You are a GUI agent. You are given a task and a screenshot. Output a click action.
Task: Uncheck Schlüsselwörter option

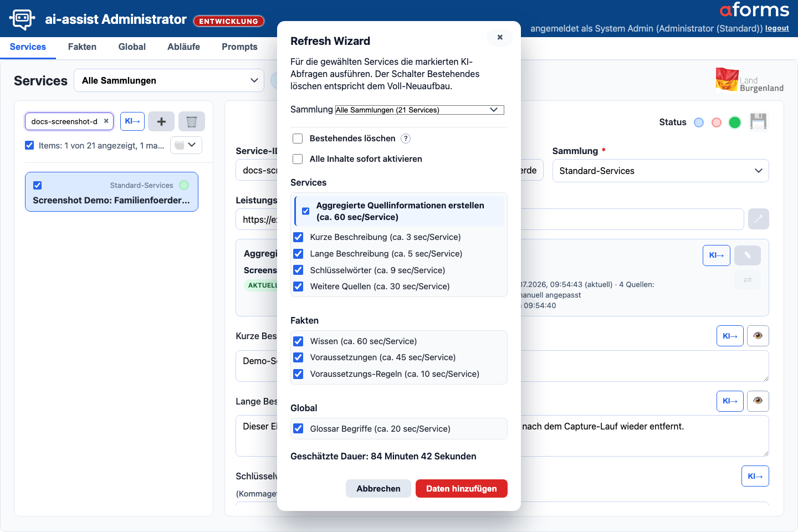point(298,270)
